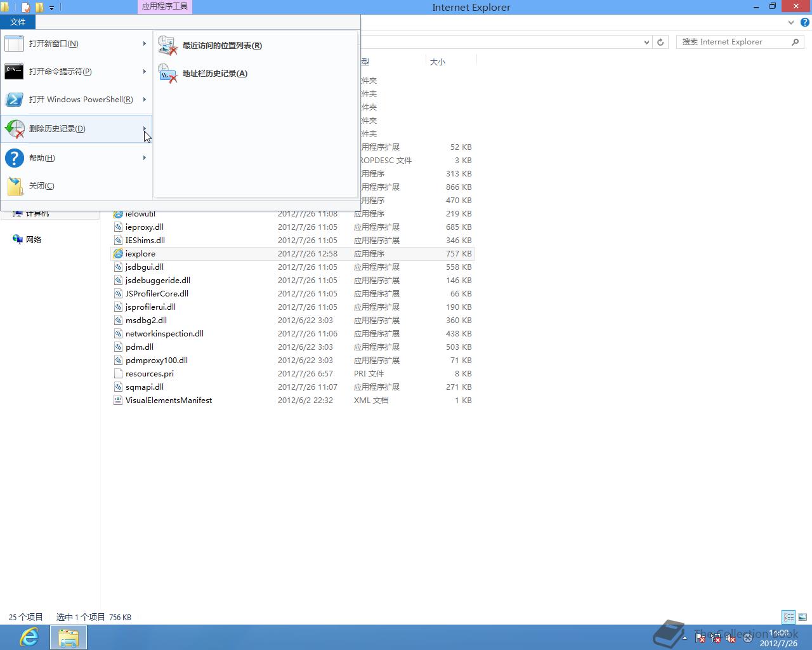Select the JSProfilerCore.dll file

click(x=157, y=293)
